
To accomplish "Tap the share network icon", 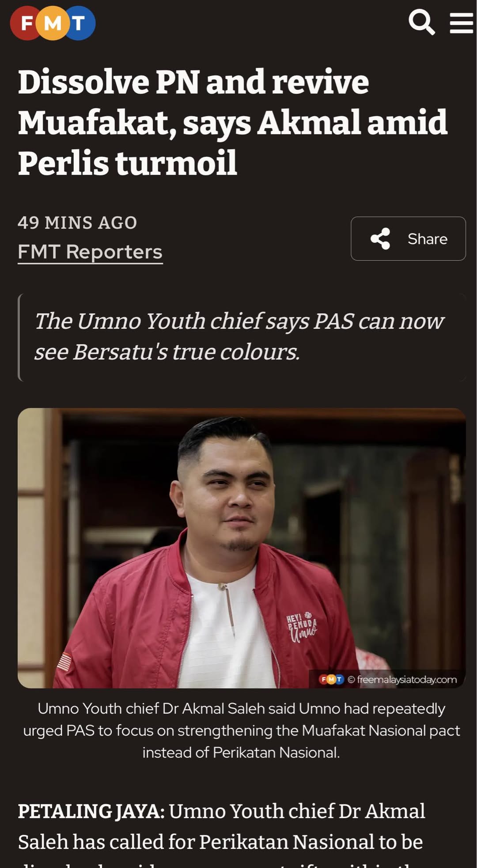I will [380, 239].
